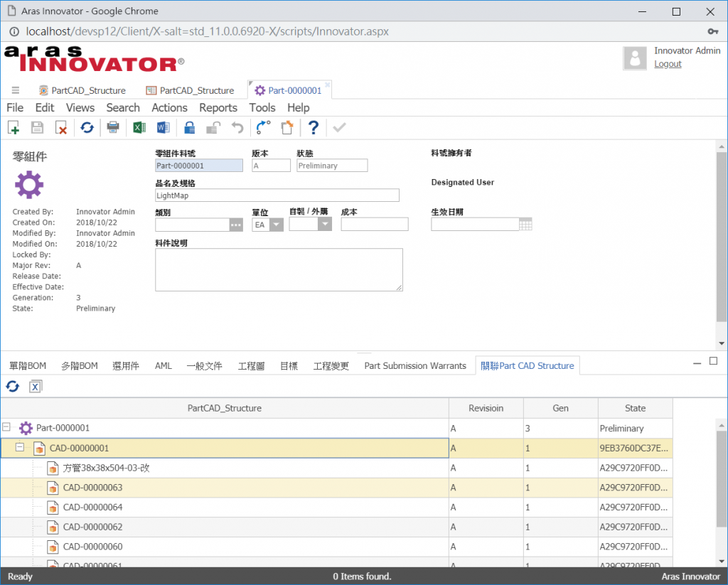The height and width of the screenshot is (585, 728).
Task: Promote the item lifecycle state
Action: [x=263, y=127]
